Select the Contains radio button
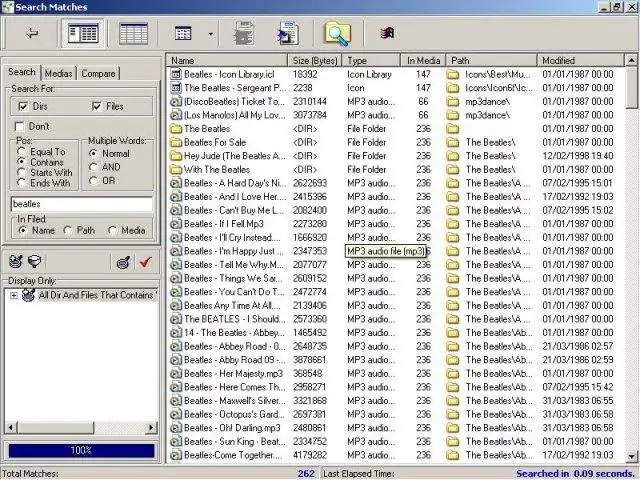The height and width of the screenshot is (480, 640). pos(22,162)
